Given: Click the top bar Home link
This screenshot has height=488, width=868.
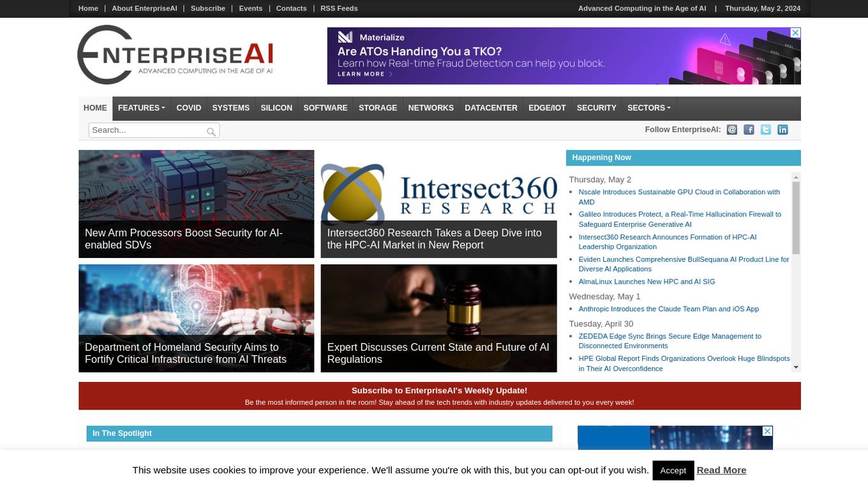Looking at the screenshot, I should point(88,8).
